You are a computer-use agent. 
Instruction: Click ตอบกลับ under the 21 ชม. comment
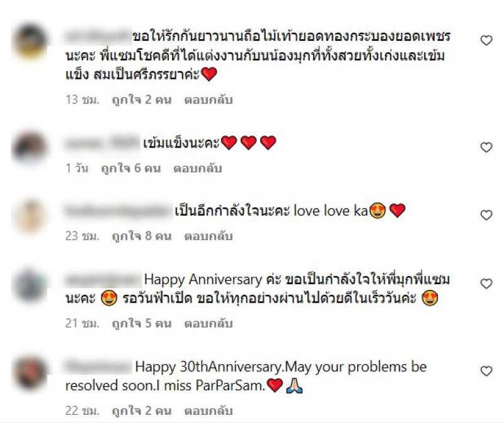click(209, 323)
